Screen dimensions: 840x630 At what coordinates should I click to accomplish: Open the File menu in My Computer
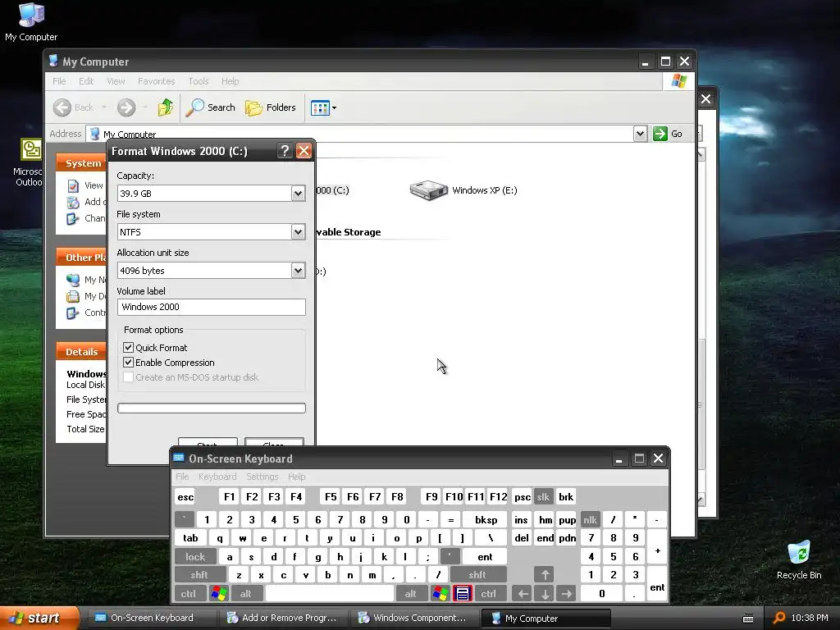(x=59, y=81)
